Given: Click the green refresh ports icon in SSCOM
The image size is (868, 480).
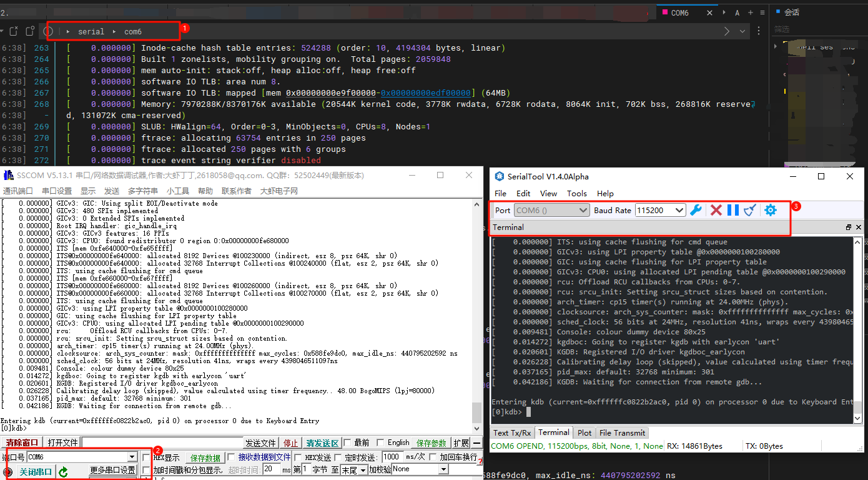Looking at the screenshot, I should click(x=63, y=472).
